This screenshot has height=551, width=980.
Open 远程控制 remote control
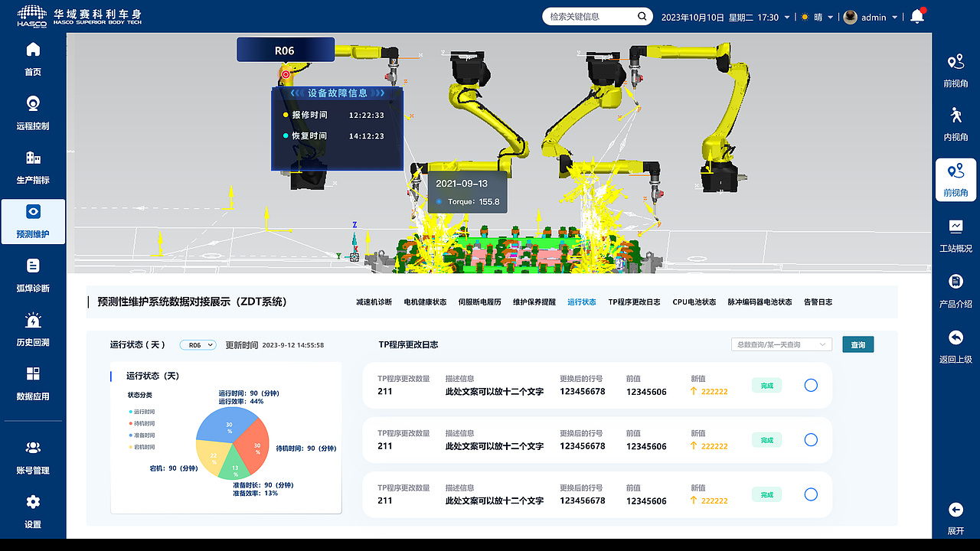33,113
